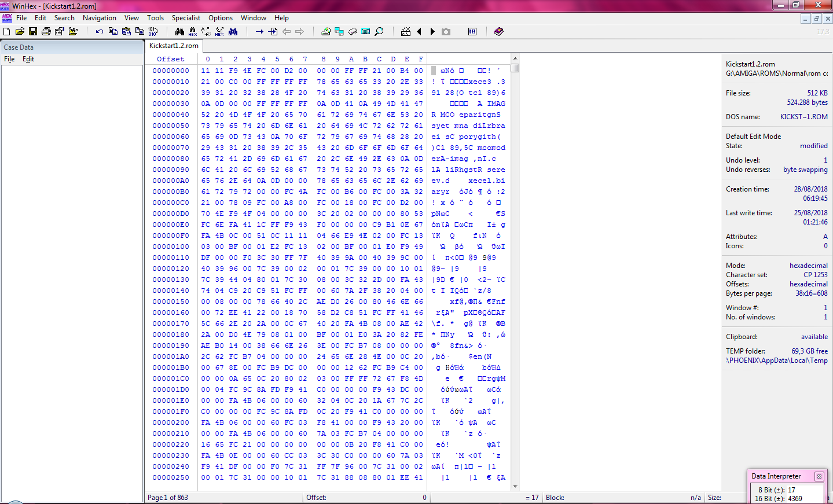
Task: Select the Kickstart1.2.rom tab
Action: tap(174, 46)
